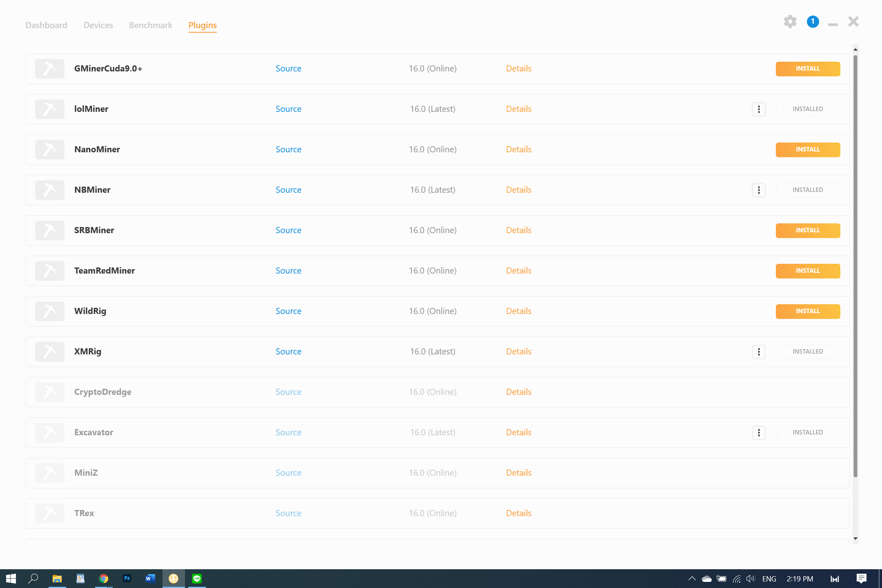Select the Plugins tab

(x=203, y=25)
